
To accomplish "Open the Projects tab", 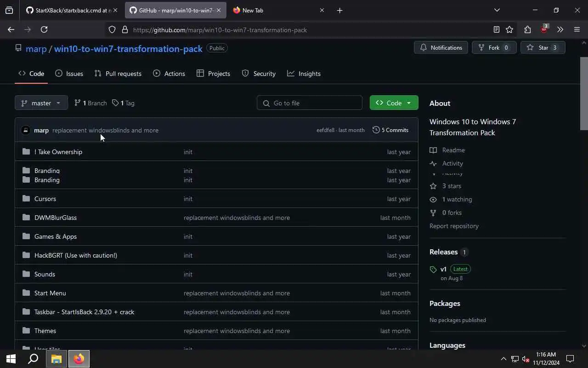I will [x=214, y=74].
